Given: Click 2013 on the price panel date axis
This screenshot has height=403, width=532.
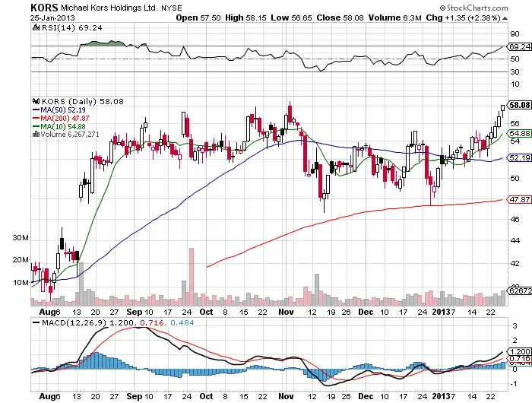Looking at the screenshot, I should (441, 312).
